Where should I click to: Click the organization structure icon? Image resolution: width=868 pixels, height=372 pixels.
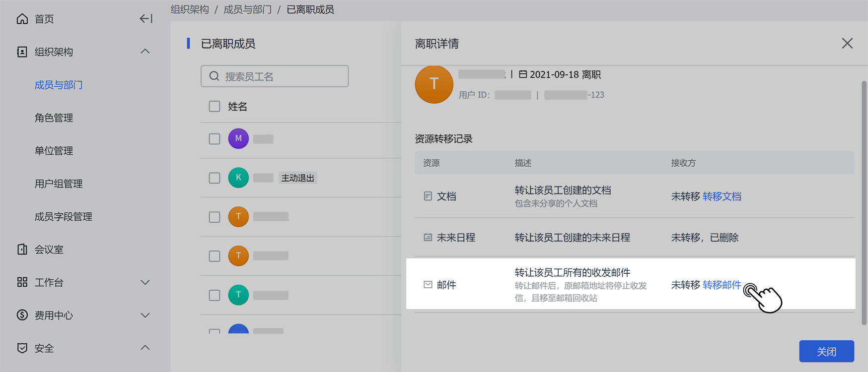[x=22, y=52]
